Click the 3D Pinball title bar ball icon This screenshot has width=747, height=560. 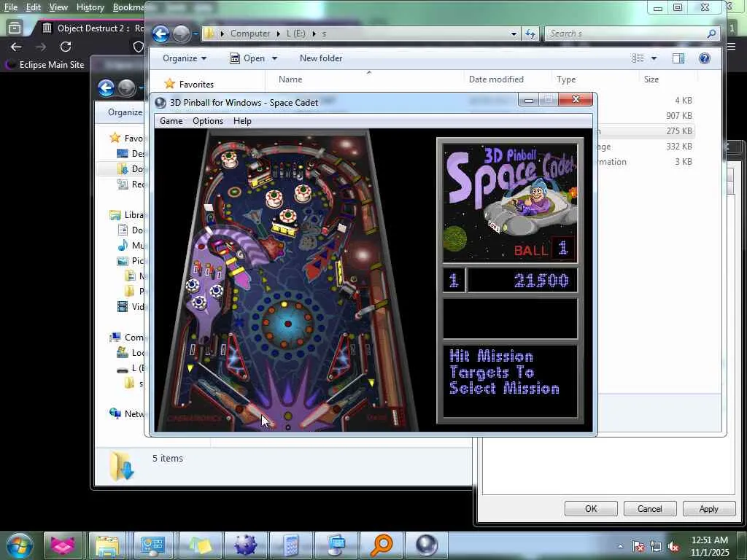pos(160,102)
